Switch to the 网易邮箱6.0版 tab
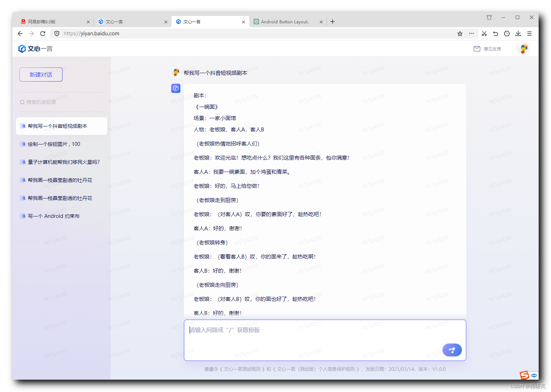Image resolution: width=551 pixels, height=392 pixels. pyautogui.click(x=55, y=22)
